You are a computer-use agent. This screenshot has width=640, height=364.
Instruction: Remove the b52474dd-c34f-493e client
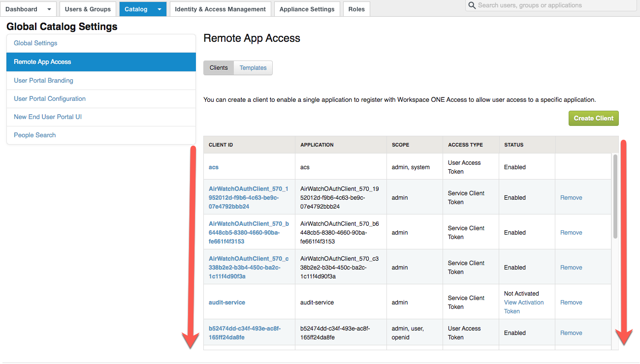click(x=571, y=333)
